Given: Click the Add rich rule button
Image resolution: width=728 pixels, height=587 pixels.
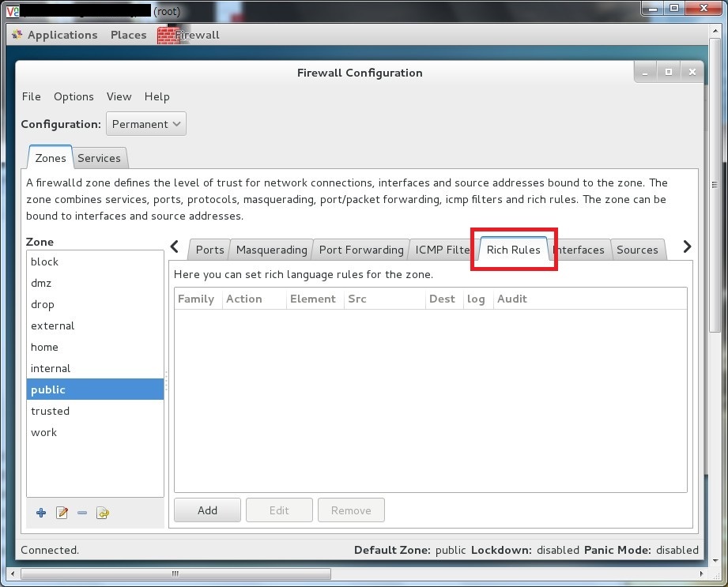Looking at the screenshot, I should [208, 510].
